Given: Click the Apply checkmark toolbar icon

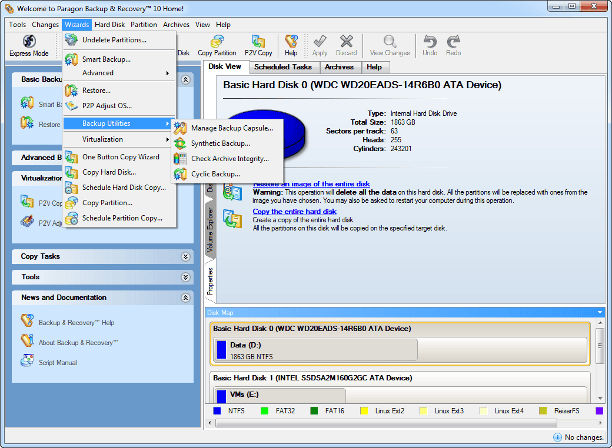Looking at the screenshot, I should coord(320,41).
